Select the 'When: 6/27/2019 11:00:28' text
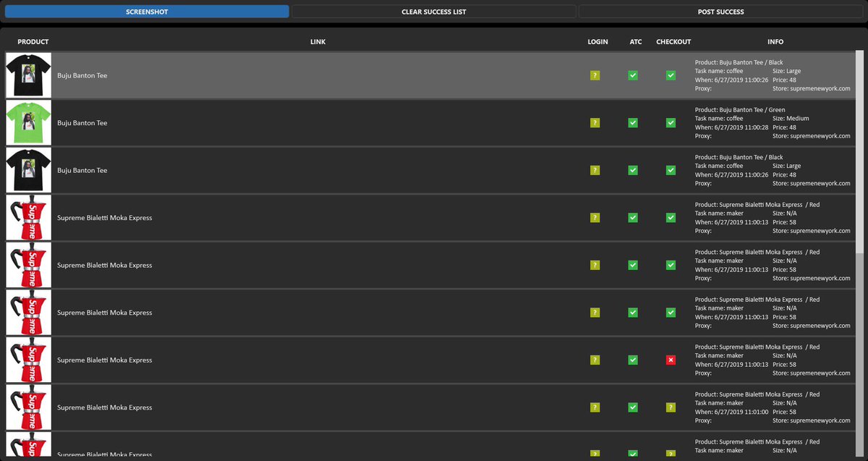The image size is (868, 461). point(731,127)
